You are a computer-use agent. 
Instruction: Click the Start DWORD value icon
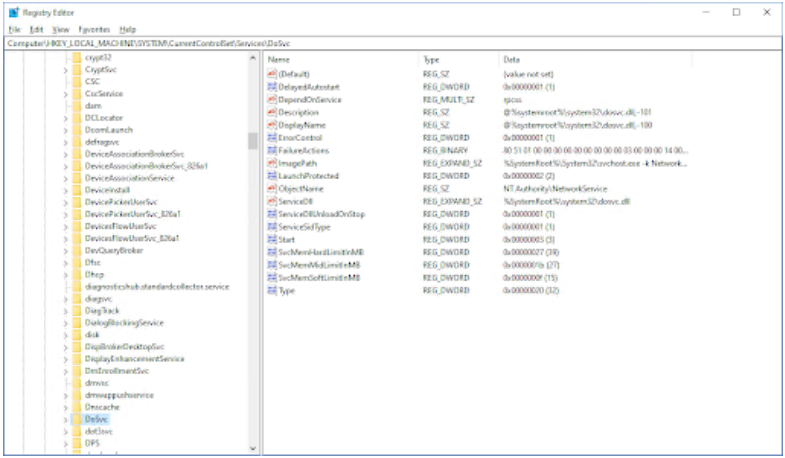(272, 239)
